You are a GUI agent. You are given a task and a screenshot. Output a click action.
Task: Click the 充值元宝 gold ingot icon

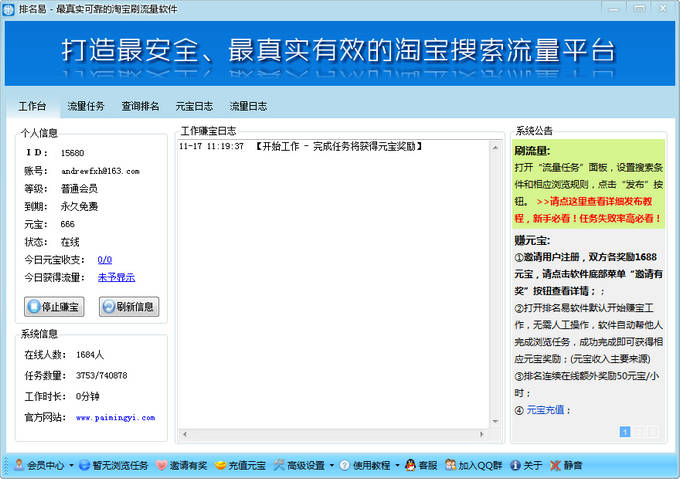221,465
